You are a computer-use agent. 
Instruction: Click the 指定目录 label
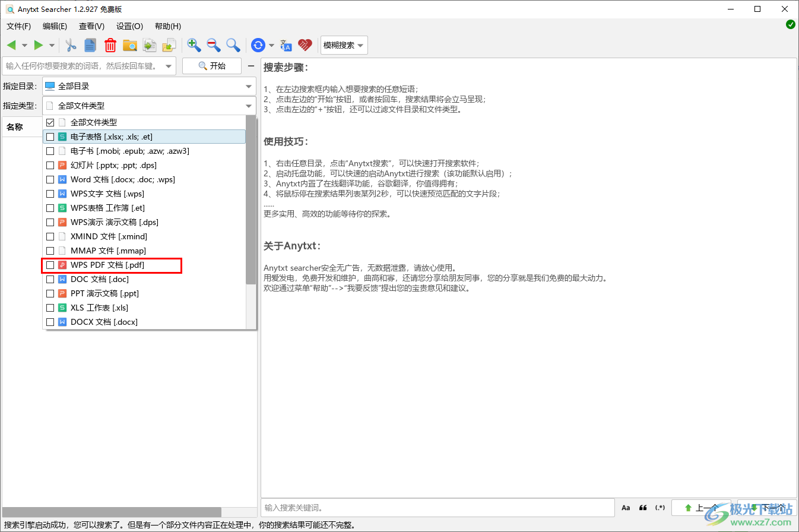[20, 87]
